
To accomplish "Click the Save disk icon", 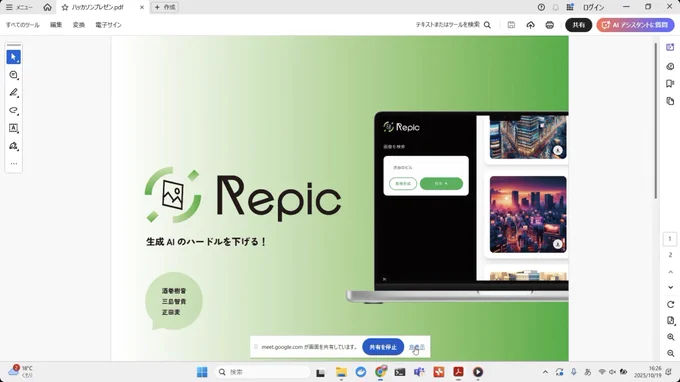I will (511, 25).
